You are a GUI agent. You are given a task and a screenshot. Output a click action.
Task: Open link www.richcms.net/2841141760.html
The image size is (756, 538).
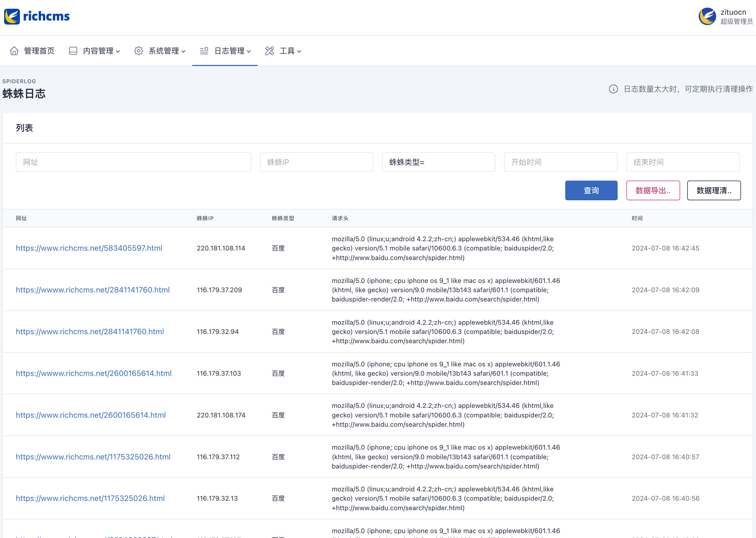[x=90, y=332]
